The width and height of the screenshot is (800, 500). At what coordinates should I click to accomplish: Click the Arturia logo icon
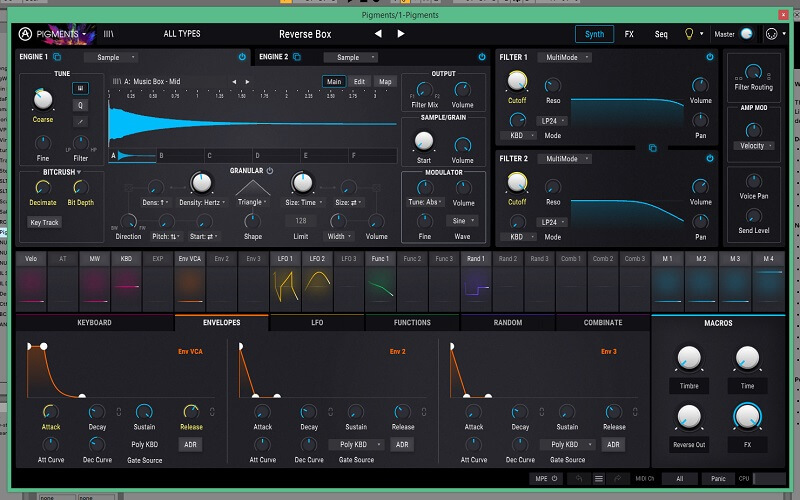click(26, 34)
